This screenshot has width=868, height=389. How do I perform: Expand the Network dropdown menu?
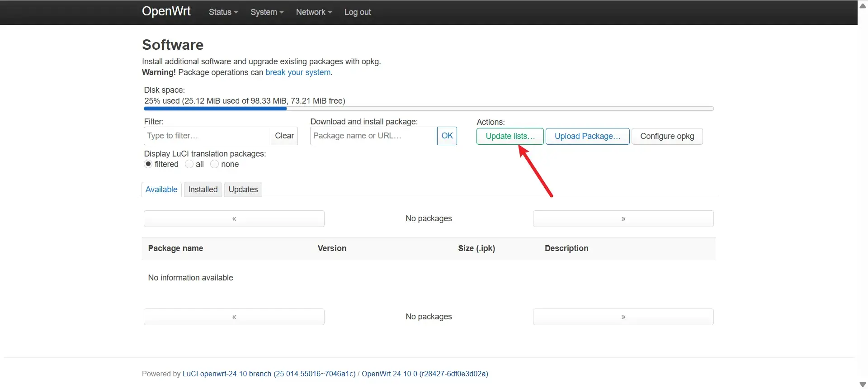tap(314, 12)
